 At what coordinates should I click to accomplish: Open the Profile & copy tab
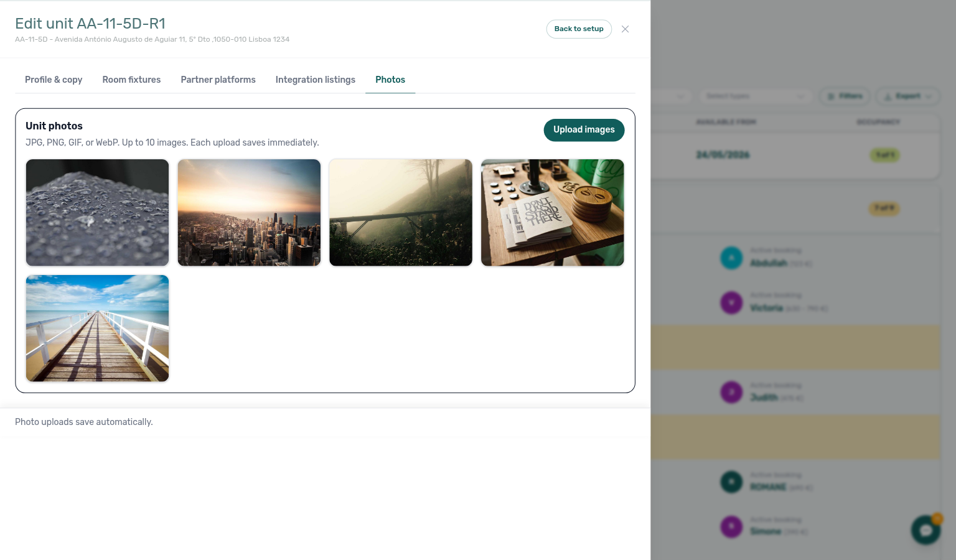click(54, 80)
